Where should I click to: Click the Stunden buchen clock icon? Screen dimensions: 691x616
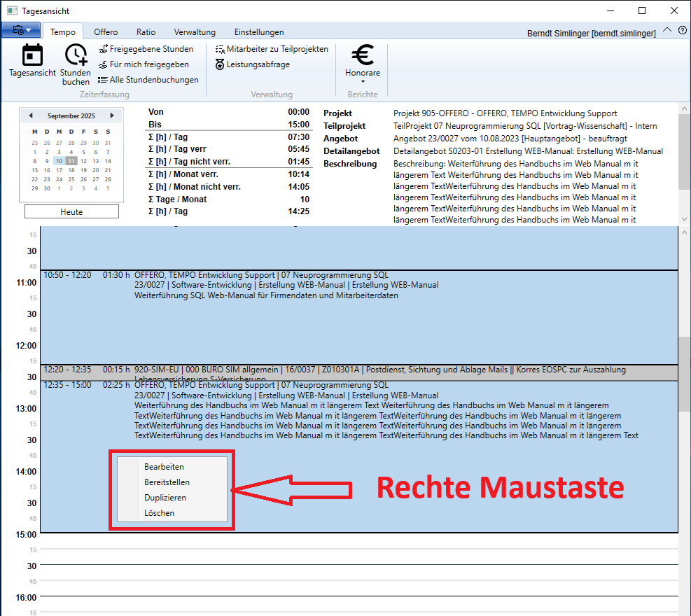[76, 55]
